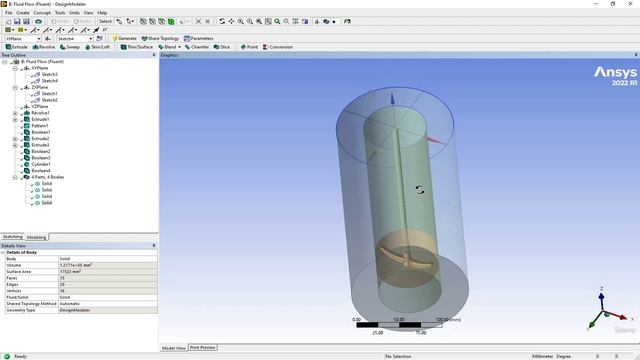Switch to the Print Preview tab

click(202, 347)
